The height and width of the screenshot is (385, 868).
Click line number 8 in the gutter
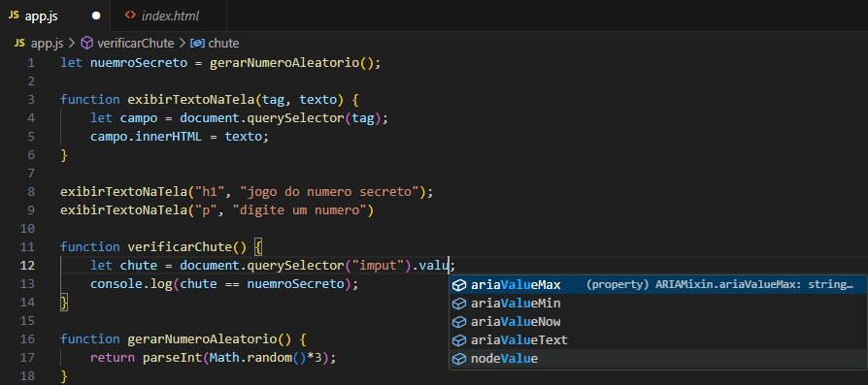tap(31, 192)
